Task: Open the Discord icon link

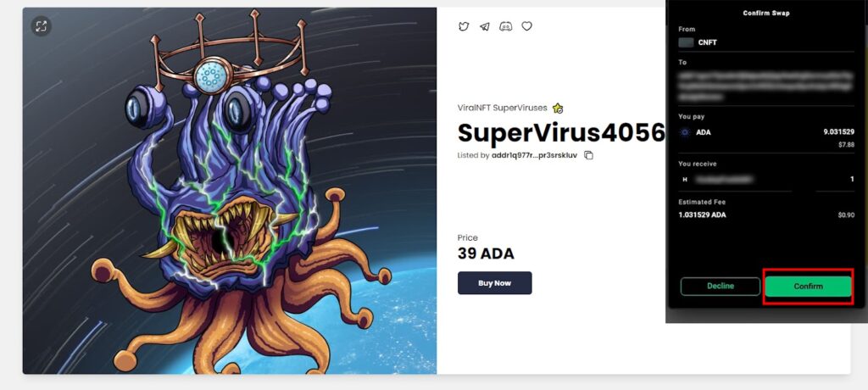Action: pos(505,26)
